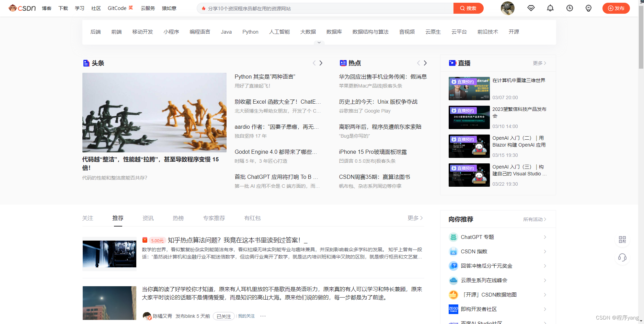Viewport: 644px width, 324px height.
Task: Click the 「开源」CSDN数据地图 icon
Action: click(x=453, y=295)
